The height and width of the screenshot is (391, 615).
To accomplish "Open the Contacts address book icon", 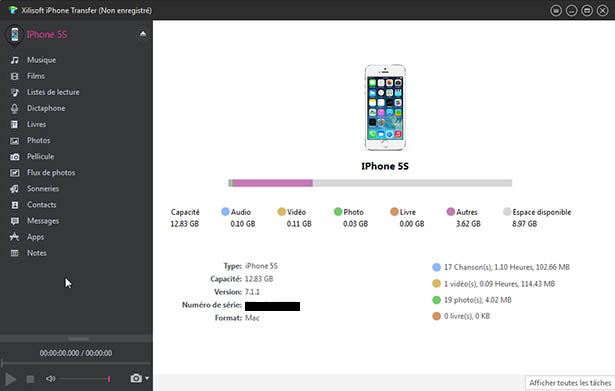I will tap(15, 205).
